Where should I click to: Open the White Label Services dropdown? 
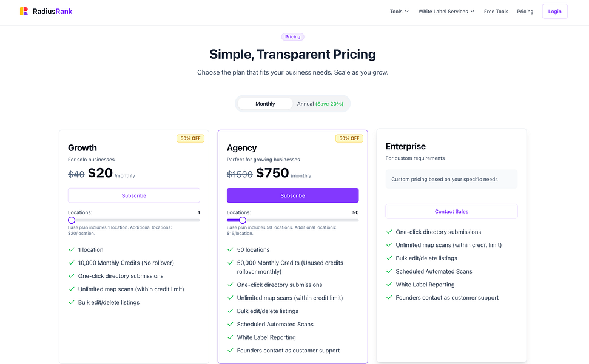point(446,12)
